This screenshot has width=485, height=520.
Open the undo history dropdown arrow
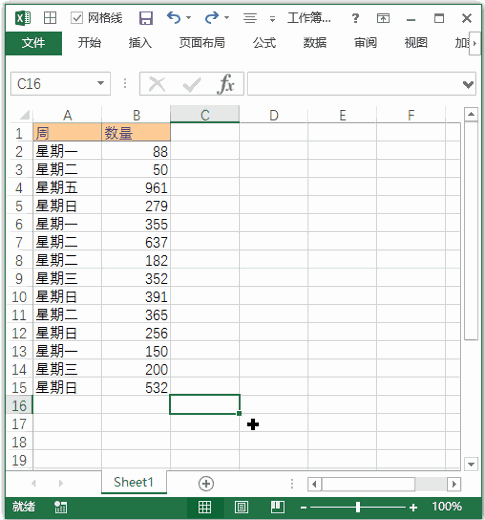pyautogui.click(x=189, y=17)
